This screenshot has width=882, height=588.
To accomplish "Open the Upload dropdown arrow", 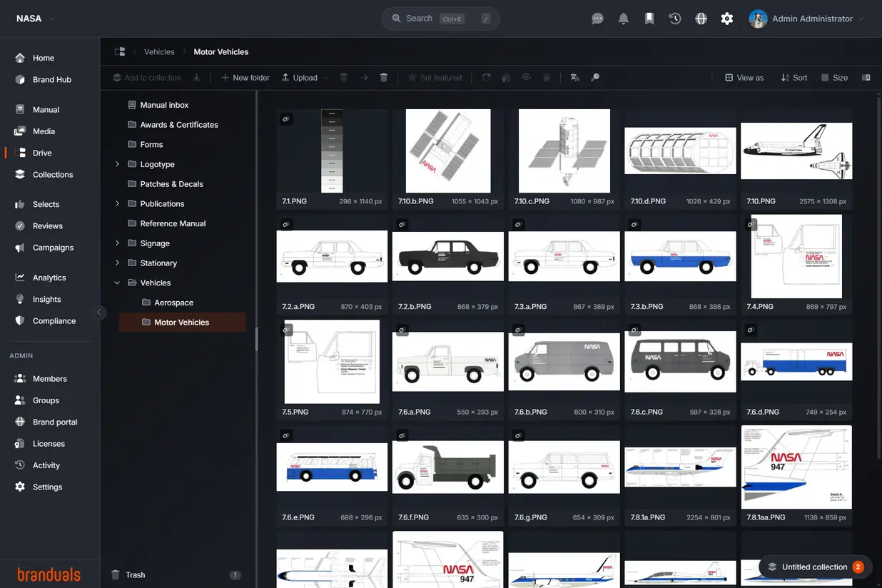I will click(x=325, y=78).
